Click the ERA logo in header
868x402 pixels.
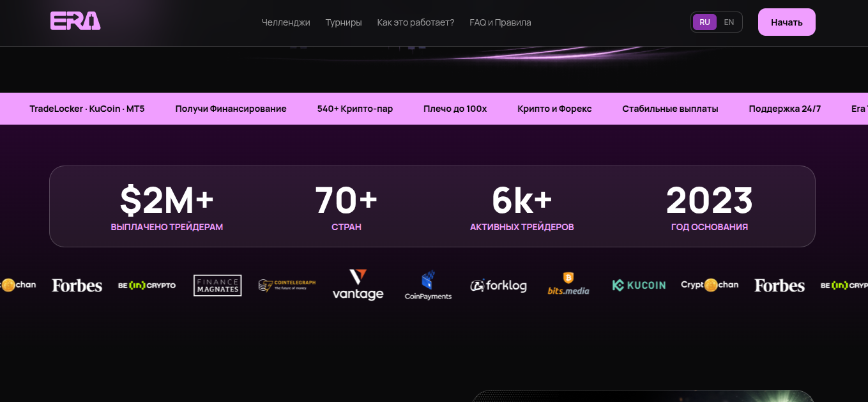[x=75, y=22]
